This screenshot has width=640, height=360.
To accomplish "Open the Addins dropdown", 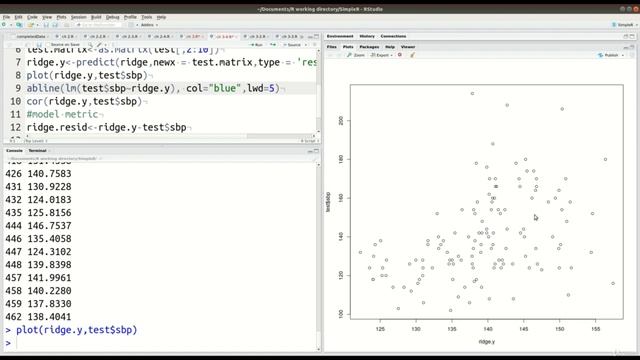I will tap(149, 25).
